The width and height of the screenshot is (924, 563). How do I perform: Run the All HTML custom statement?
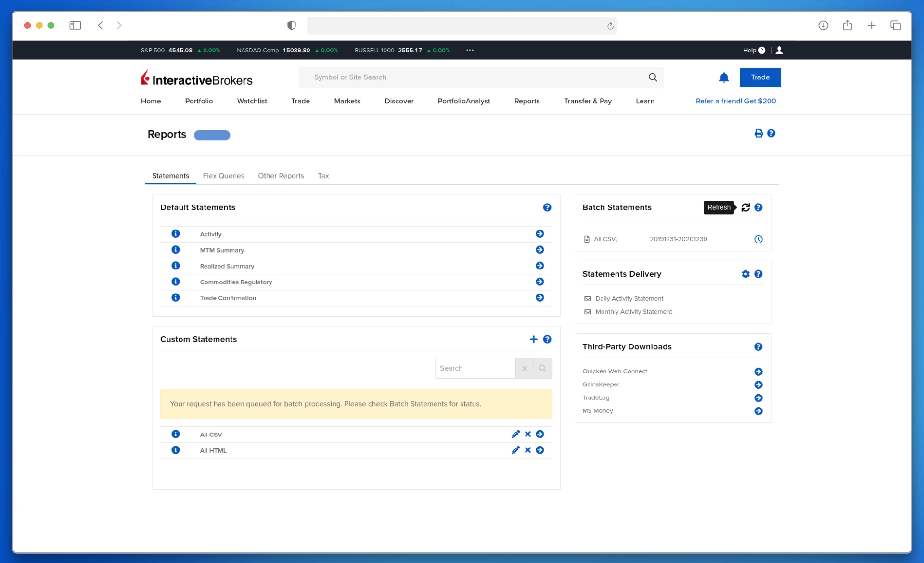click(x=539, y=450)
